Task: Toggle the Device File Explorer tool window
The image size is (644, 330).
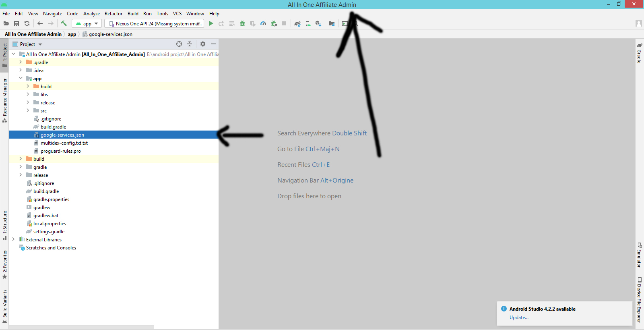Action: 639,300
